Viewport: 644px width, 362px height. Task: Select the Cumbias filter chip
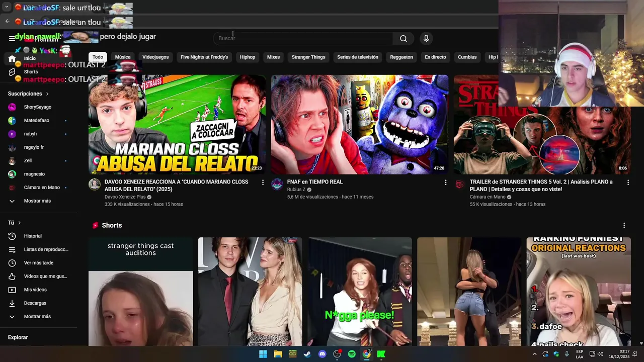tap(467, 57)
